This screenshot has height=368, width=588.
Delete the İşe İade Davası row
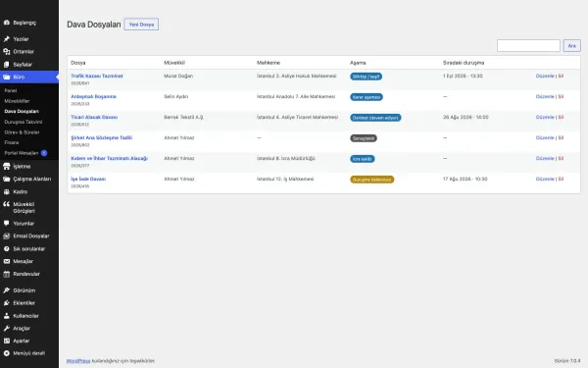click(x=561, y=180)
